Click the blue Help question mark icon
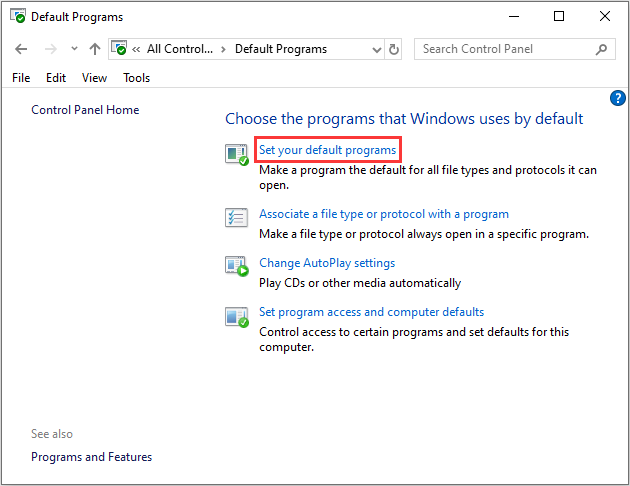 (618, 98)
